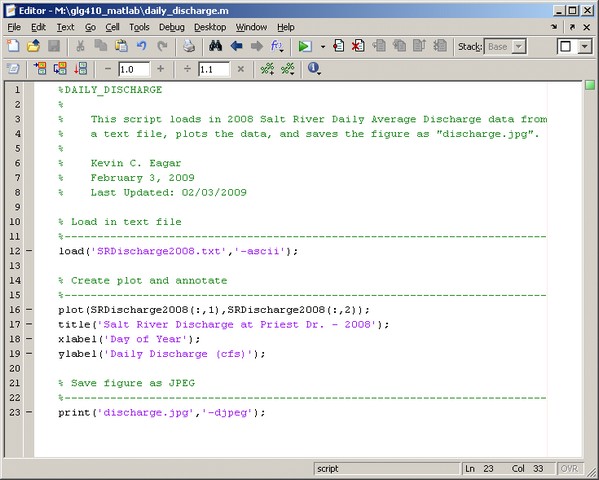Open Find with the binoculars icon
599x480 pixels.
pyautogui.click(x=215, y=46)
